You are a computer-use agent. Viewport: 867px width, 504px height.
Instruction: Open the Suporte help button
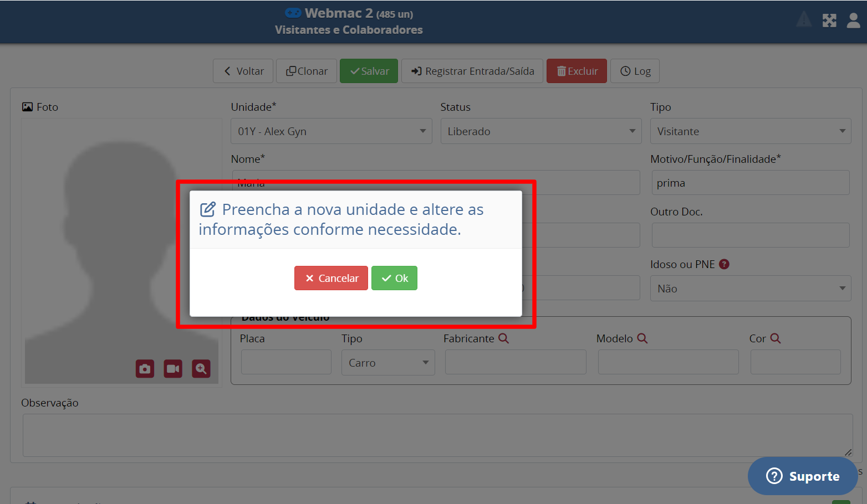pyautogui.click(x=802, y=476)
